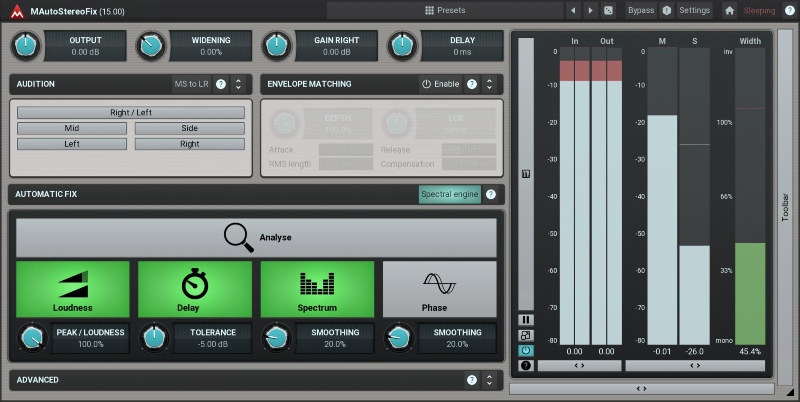Open the Presets menu

pyautogui.click(x=445, y=10)
